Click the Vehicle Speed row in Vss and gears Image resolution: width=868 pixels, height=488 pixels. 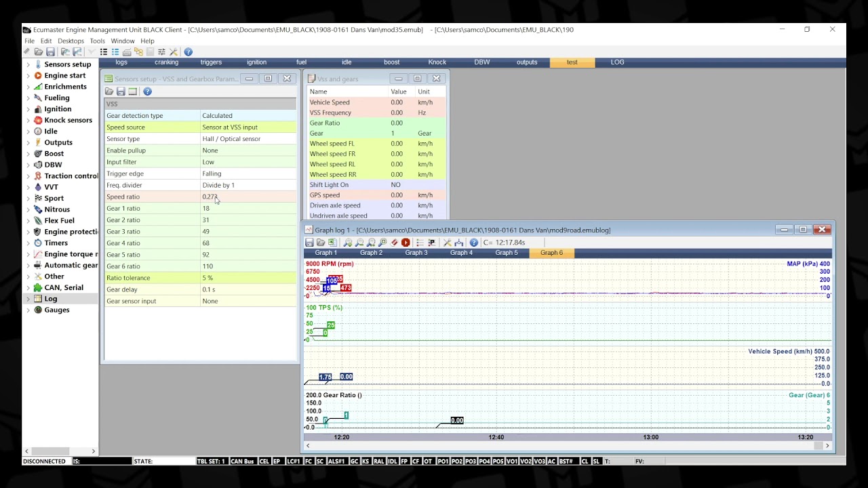[377, 102]
